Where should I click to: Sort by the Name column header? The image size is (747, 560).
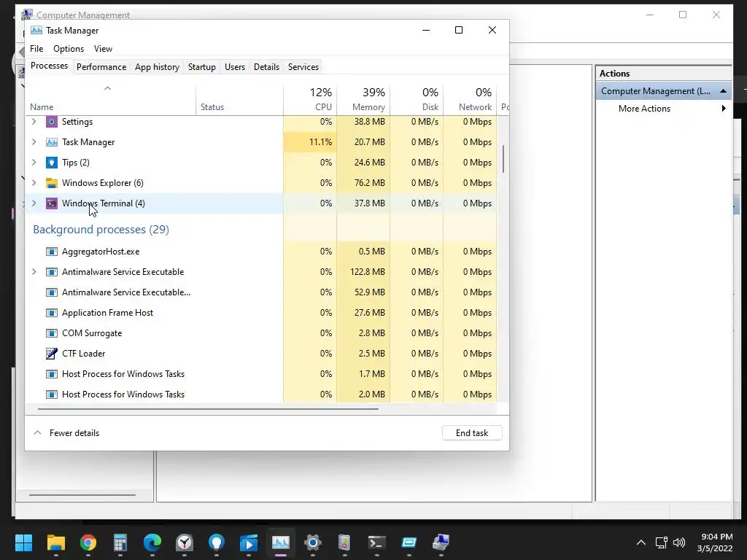click(111, 99)
